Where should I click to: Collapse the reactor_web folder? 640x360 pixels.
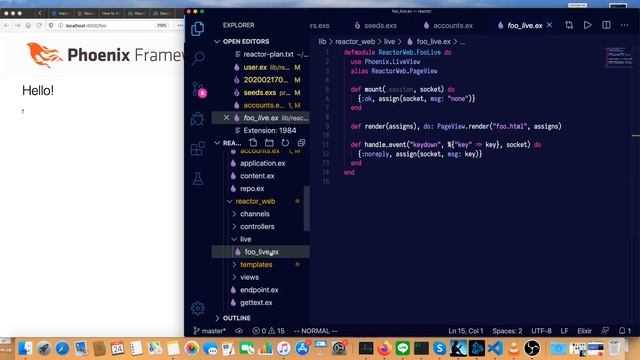(x=255, y=201)
